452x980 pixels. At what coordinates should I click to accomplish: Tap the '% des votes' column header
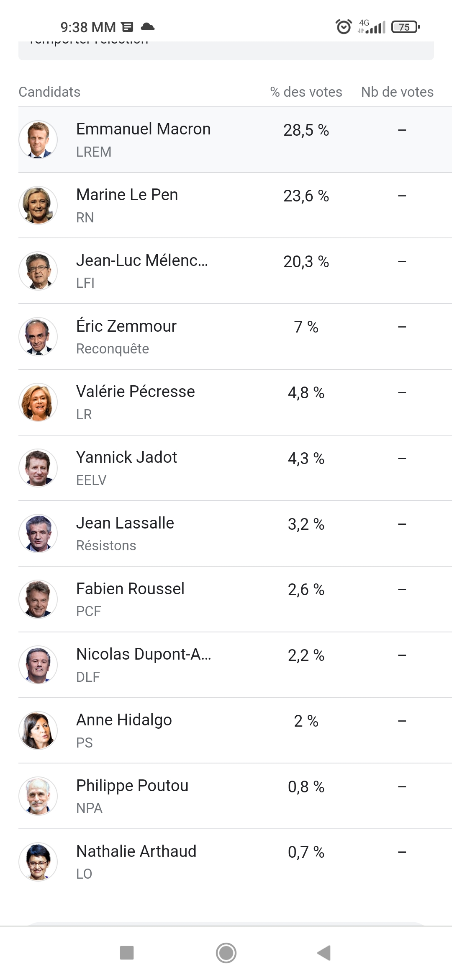306,92
